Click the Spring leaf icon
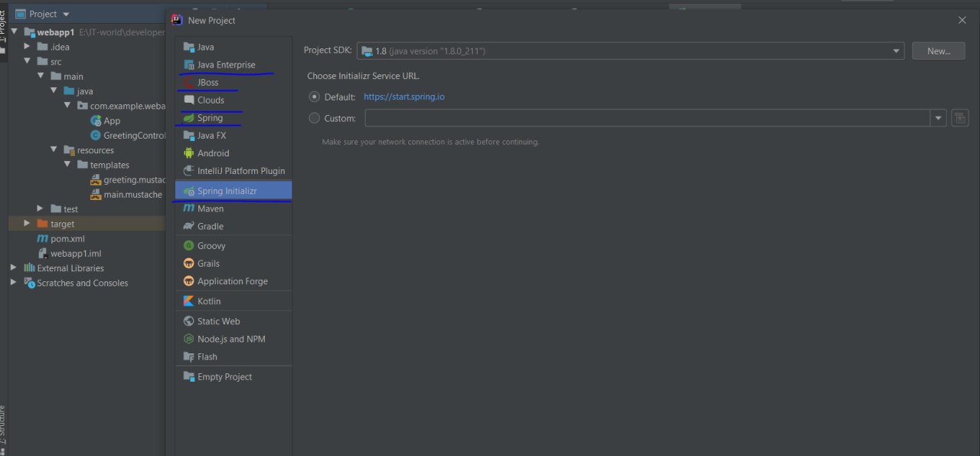980x456 pixels. coord(188,117)
